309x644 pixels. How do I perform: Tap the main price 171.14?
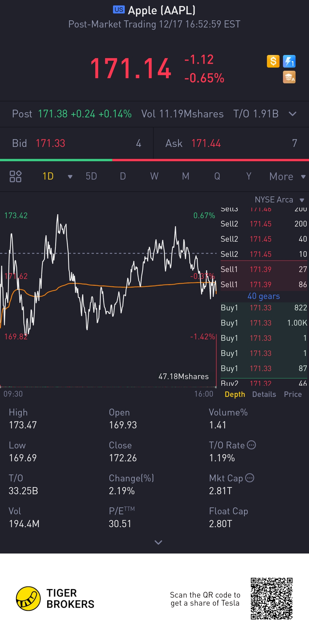[130, 68]
